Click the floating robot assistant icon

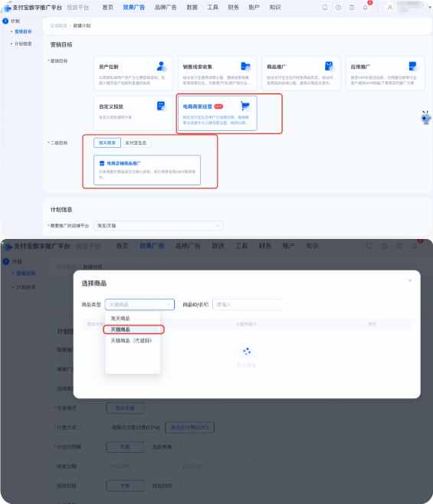click(426, 118)
